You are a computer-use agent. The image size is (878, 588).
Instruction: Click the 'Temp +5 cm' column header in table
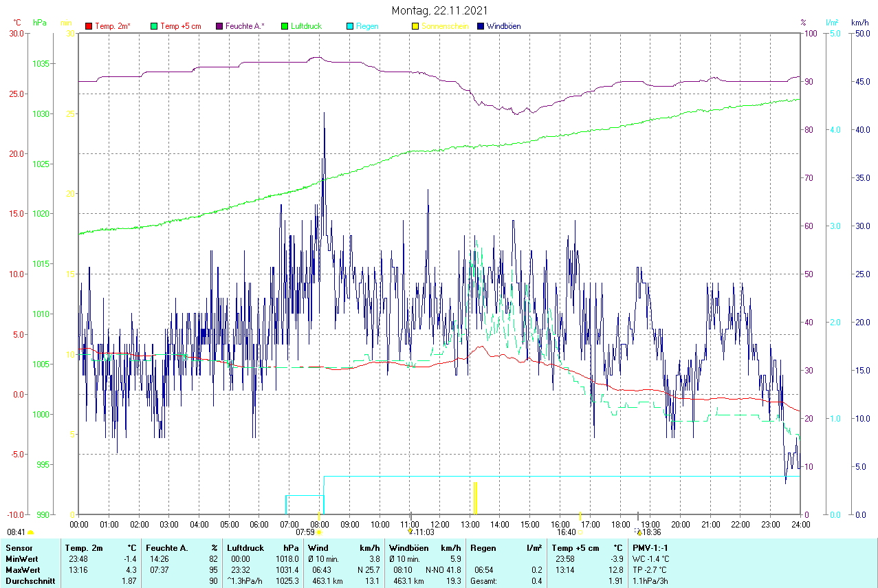pos(575,548)
